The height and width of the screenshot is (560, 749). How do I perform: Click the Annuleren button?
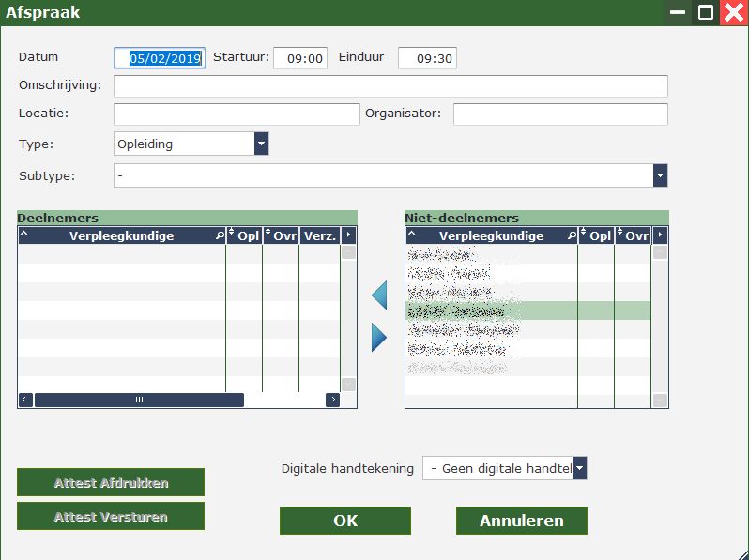[x=521, y=521]
